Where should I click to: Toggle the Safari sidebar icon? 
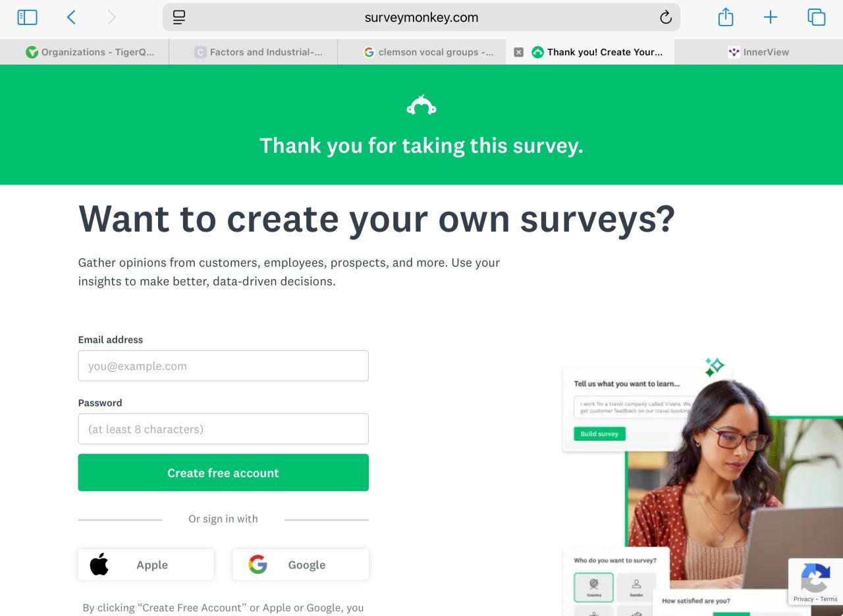(x=27, y=18)
